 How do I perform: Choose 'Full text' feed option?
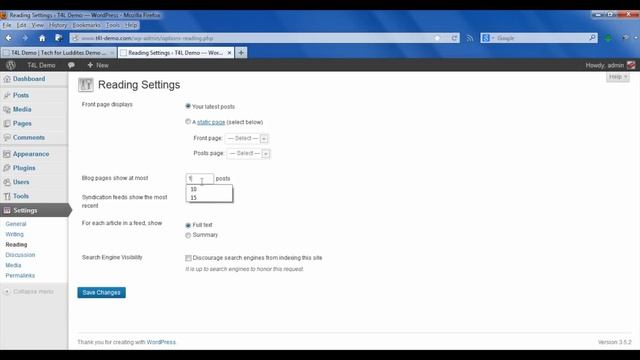click(188, 225)
